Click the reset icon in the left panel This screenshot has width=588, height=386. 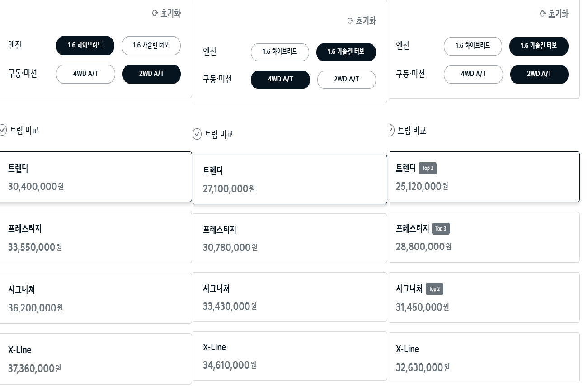[x=155, y=14]
